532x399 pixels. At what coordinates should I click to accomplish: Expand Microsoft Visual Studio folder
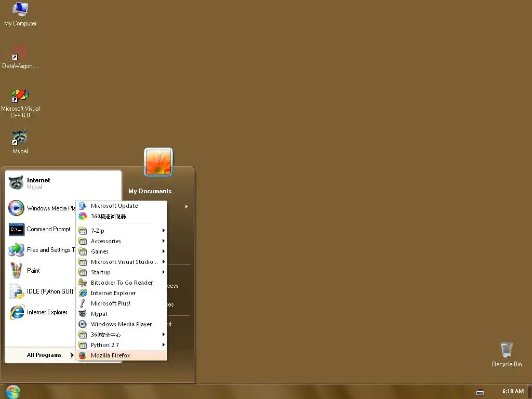point(122,262)
